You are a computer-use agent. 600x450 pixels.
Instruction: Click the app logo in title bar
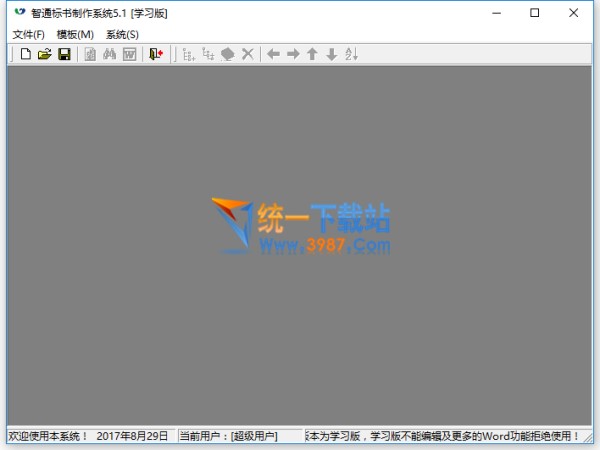tap(20, 12)
